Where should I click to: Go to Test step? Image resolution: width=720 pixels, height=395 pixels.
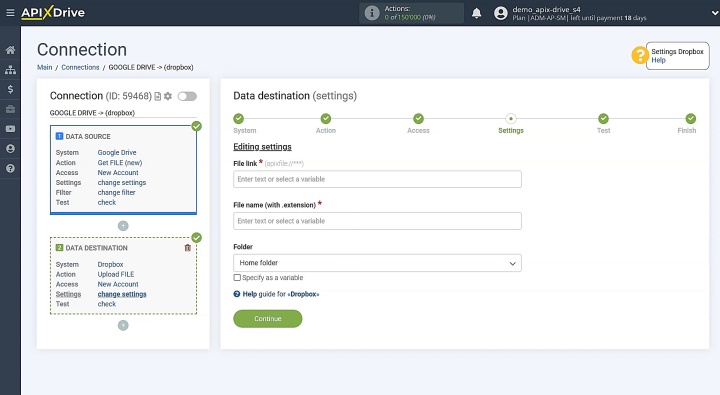pyautogui.click(x=603, y=118)
